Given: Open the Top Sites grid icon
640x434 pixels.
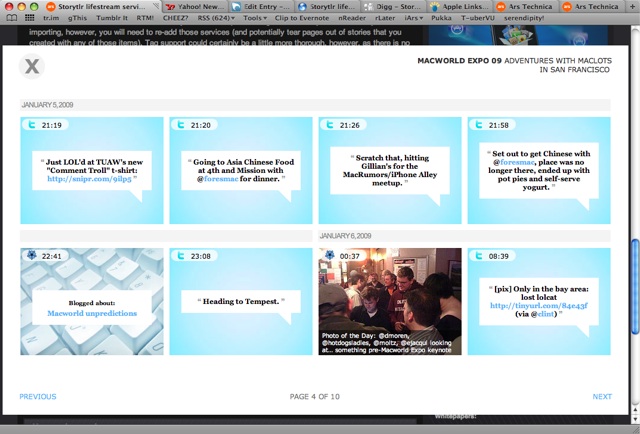Looking at the screenshot, I should (29, 18).
